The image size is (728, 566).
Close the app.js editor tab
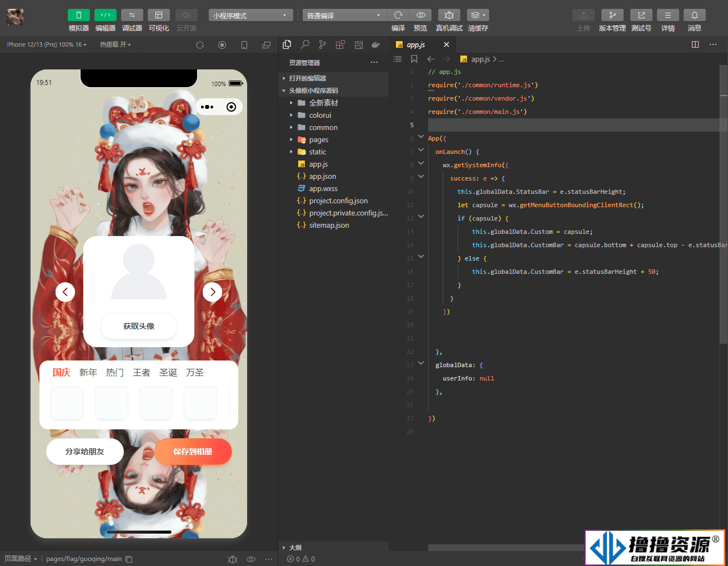click(446, 44)
